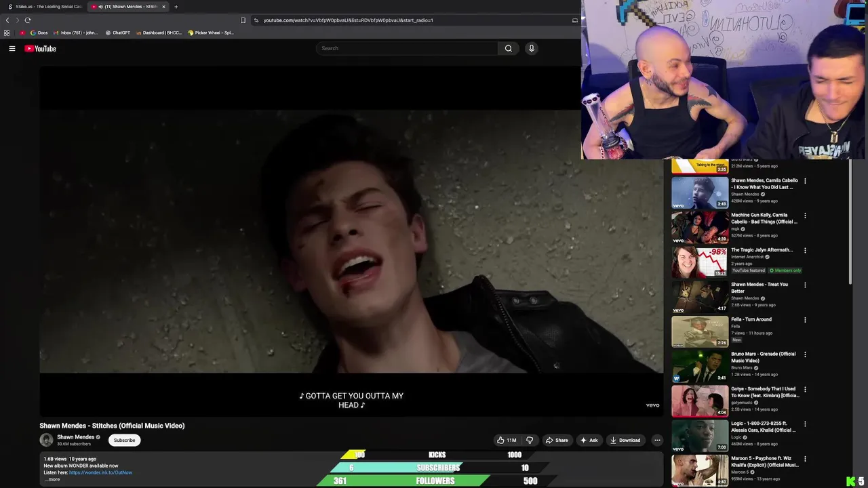
Task: Click the Internet Anarchist channel name
Action: (x=747, y=257)
